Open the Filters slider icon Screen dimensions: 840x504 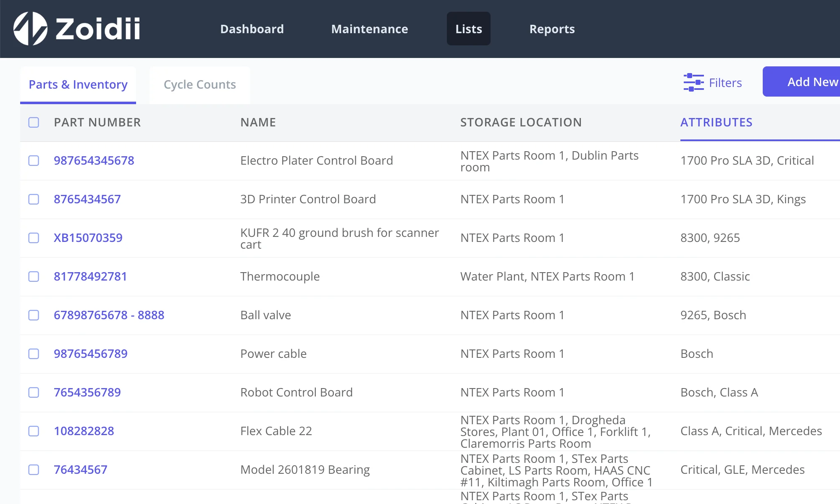(x=693, y=82)
